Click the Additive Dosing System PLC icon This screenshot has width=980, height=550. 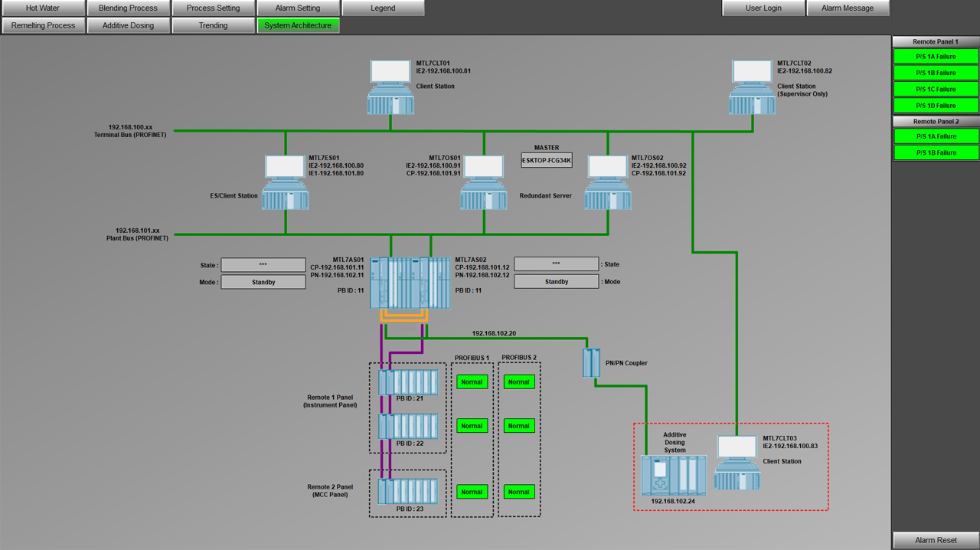point(674,476)
